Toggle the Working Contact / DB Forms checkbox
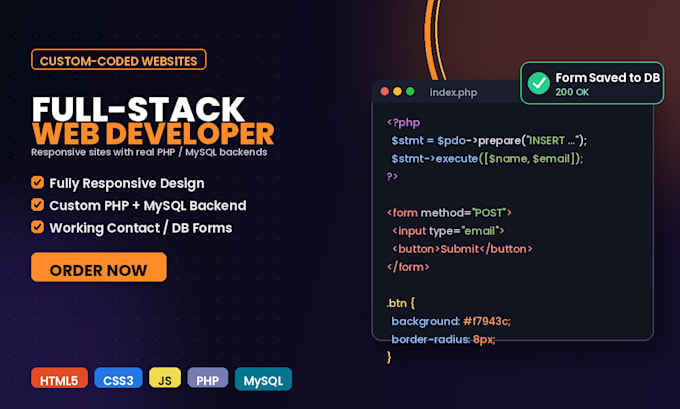The image size is (680, 409). (x=37, y=227)
